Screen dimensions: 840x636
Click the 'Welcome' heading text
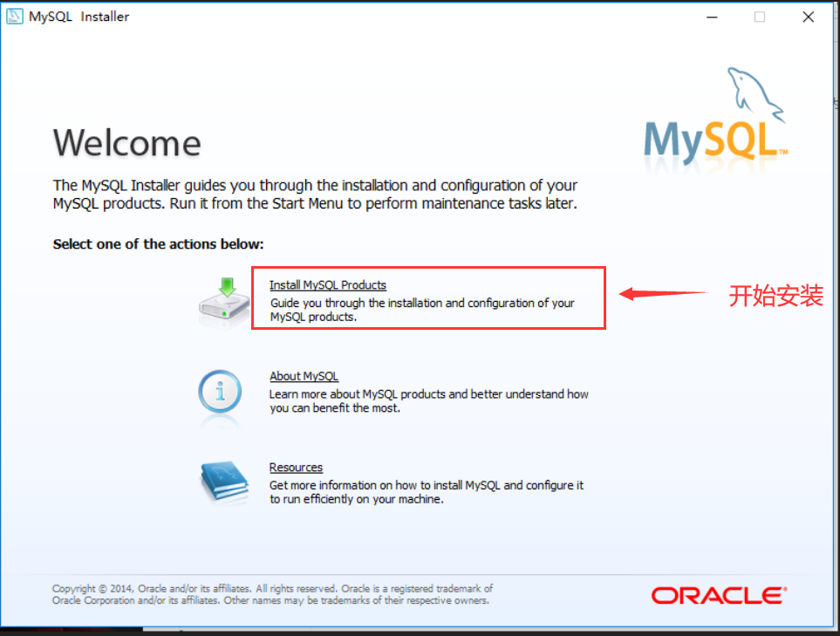[x=127, y=143]
